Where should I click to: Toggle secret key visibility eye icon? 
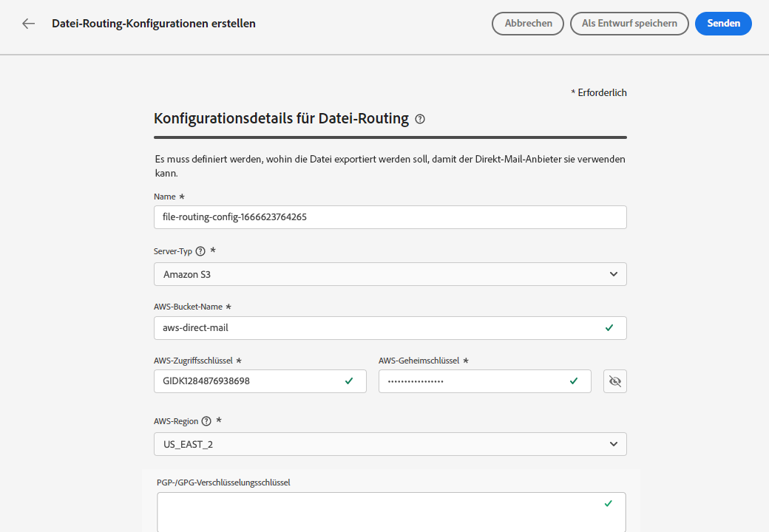[x=615, y=381]
